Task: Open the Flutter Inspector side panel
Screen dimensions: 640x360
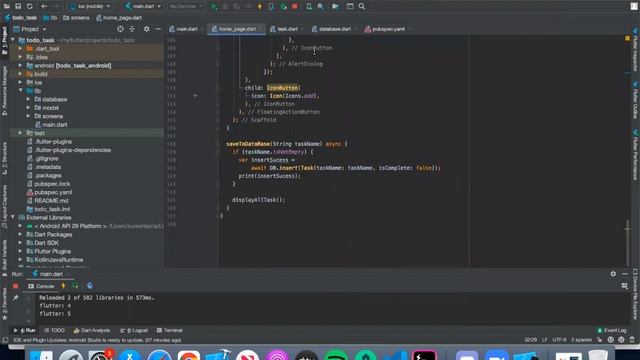Action: (x=636, y=49)
